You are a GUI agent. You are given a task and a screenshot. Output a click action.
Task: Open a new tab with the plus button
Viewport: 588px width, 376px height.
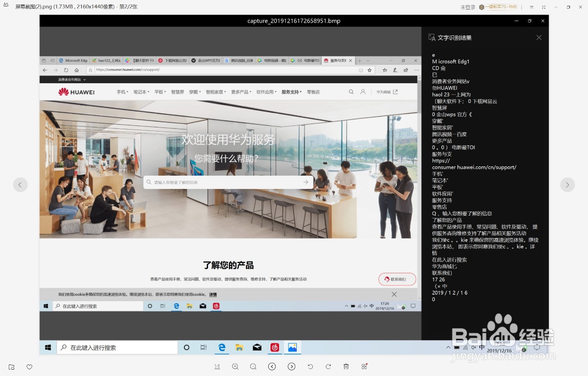(x=360, y=61)
